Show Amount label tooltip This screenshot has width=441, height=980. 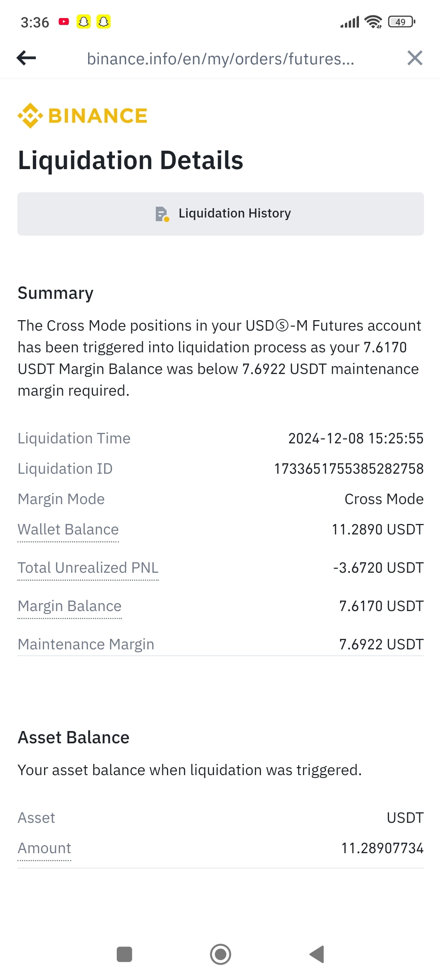tap(44, 848)
